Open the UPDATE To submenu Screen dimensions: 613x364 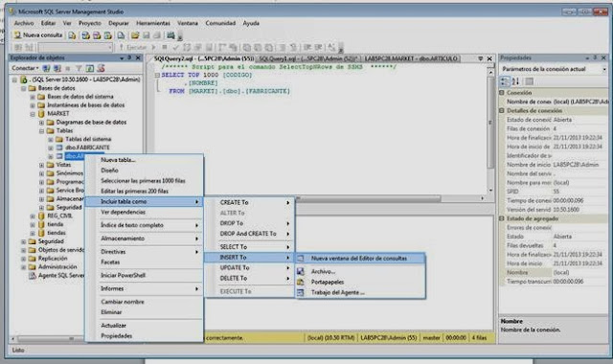click(249, 268)
